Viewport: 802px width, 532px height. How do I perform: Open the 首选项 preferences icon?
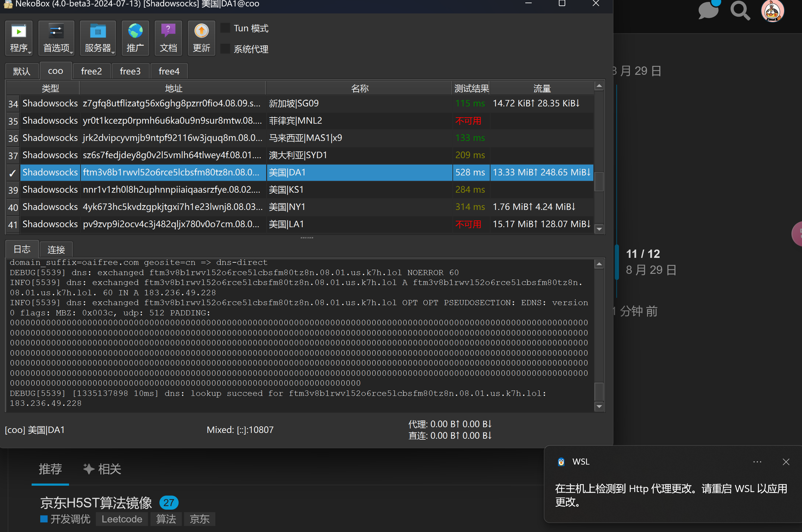[56, 32]
